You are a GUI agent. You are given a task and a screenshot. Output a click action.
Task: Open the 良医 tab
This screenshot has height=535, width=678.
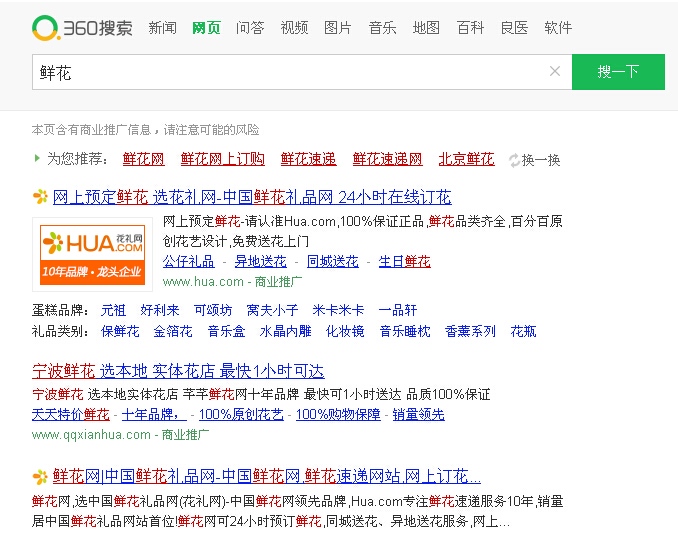(514, 28)
